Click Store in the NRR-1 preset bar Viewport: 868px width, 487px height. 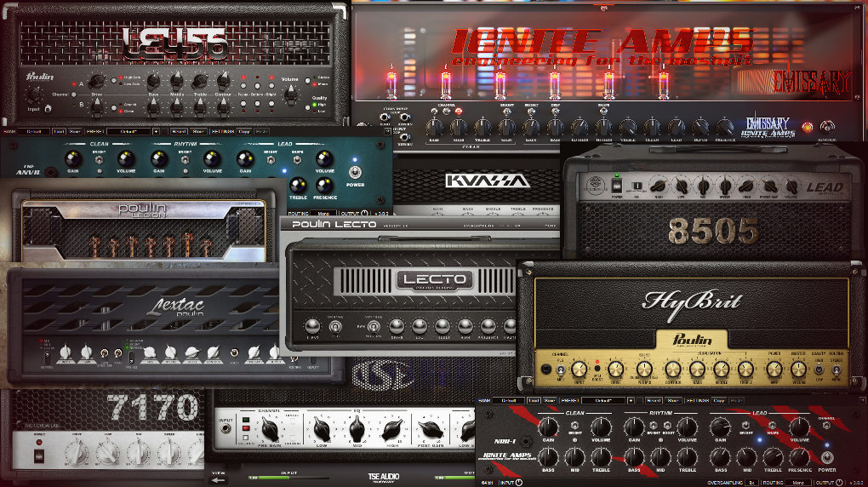pos(673,400)
